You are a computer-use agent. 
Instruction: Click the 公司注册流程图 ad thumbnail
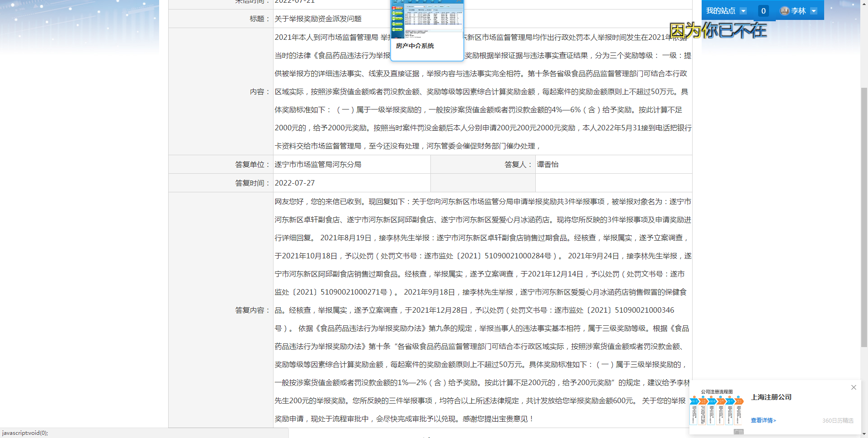[717, 407]
